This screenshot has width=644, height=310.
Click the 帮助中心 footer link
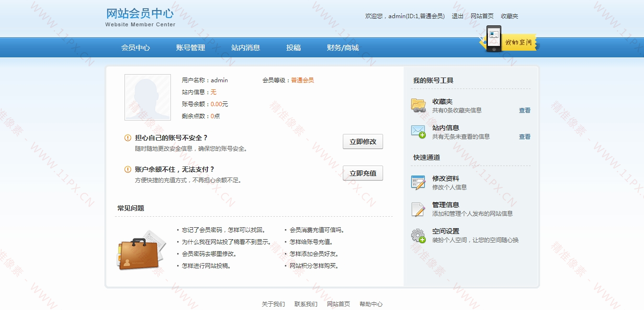[371, 304]
